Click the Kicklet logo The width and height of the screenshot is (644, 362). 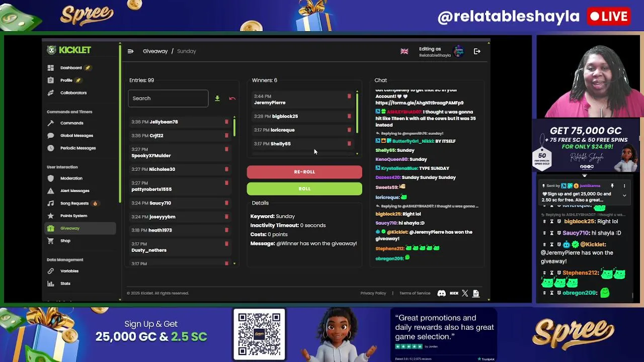[x=69, y=50]
